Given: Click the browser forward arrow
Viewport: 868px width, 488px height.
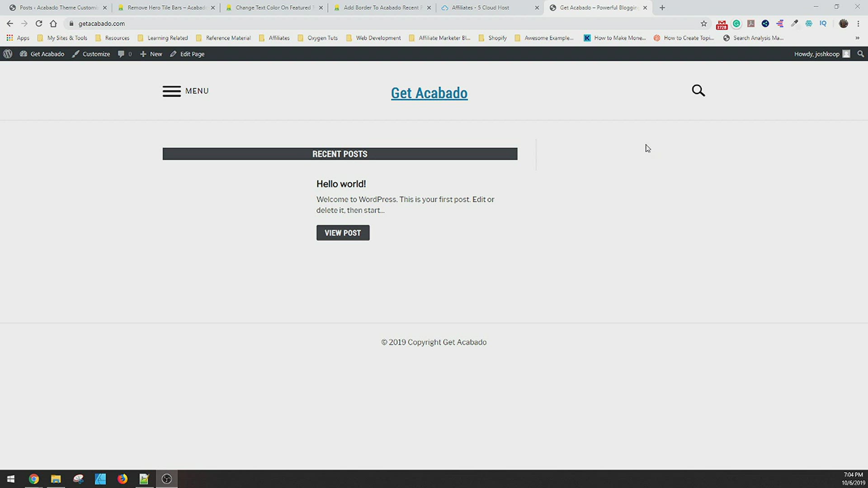Looking at the screenshot, I should pos(24,23).
